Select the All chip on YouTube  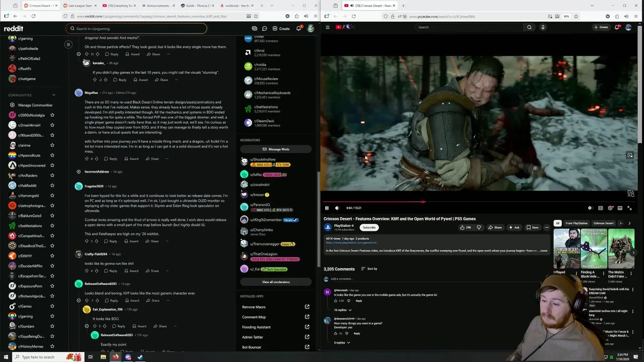(x=557, y=223)
